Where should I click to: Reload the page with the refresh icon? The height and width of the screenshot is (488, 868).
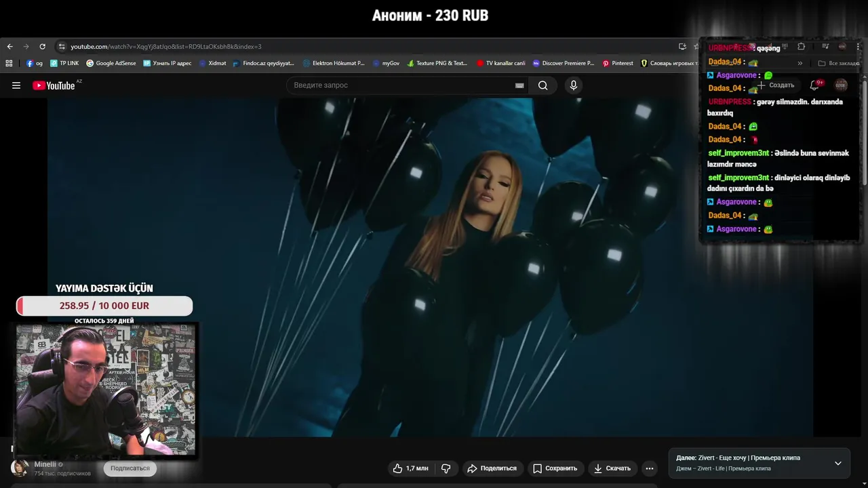tap(42, 47)
